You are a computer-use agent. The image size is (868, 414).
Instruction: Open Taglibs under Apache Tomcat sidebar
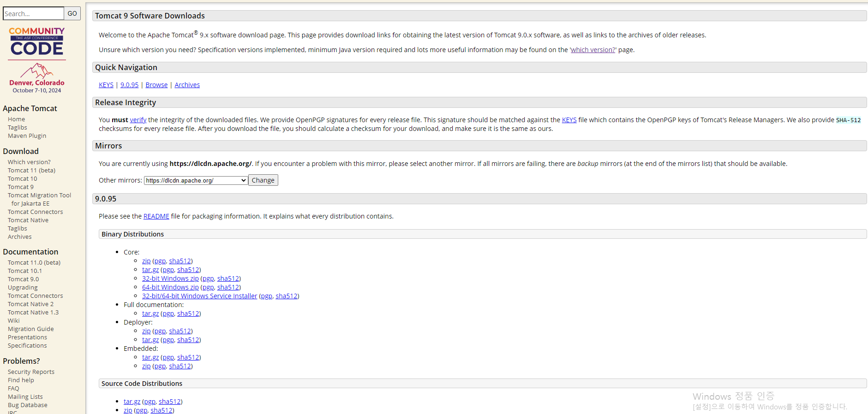(18, 127)
